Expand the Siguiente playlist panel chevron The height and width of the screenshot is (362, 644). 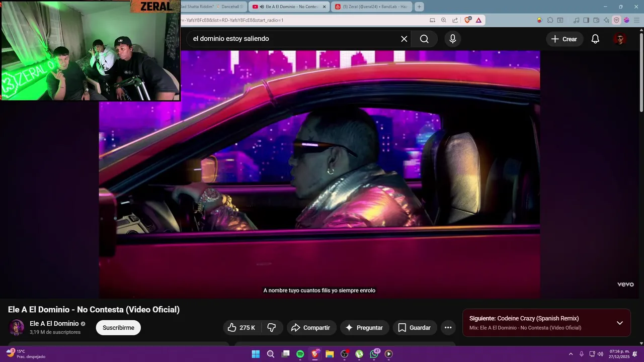pyautogui.click(x=620, y=323)
